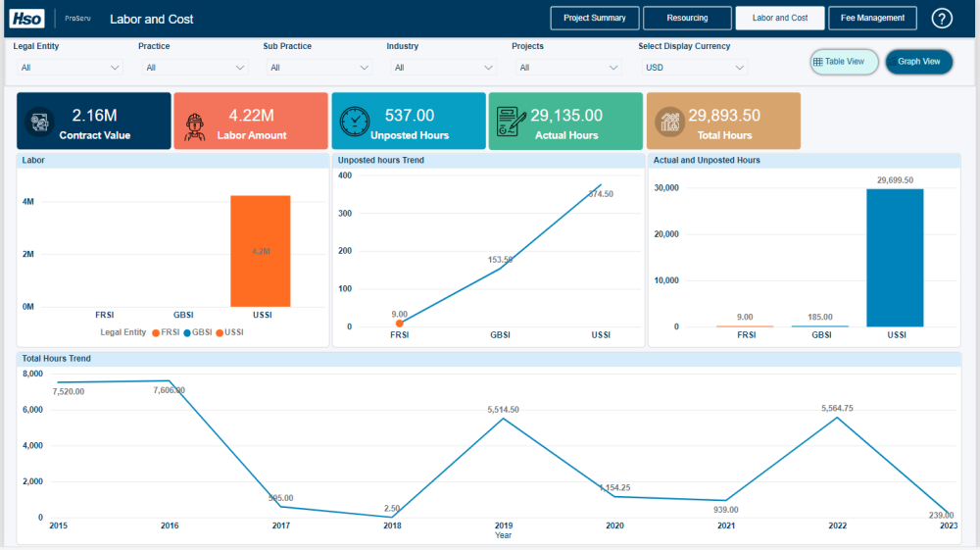Click the Total Hours chart icon
980x550 pixels.
669,122
